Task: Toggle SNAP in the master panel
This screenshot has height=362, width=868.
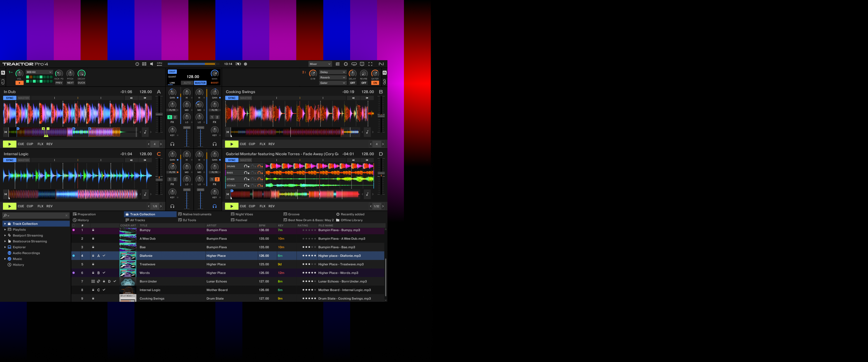Action: pyautogui.click(x=172, y=72)
